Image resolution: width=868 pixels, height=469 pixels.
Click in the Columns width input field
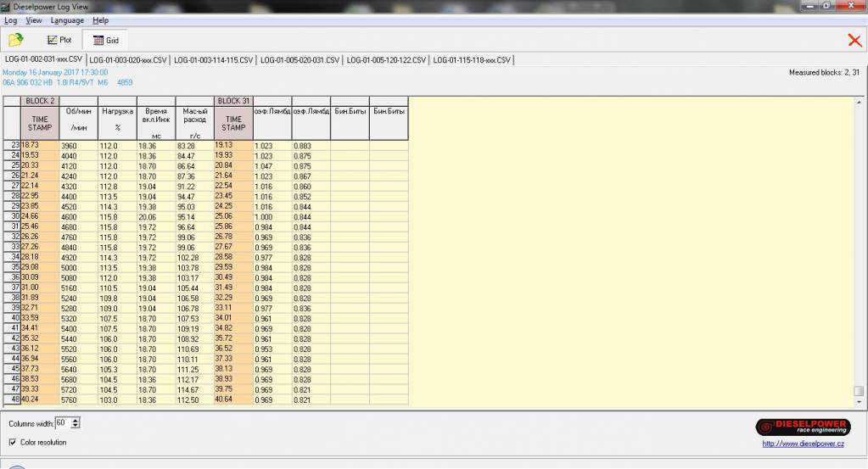pyautogui.click(x=63, y=422)
